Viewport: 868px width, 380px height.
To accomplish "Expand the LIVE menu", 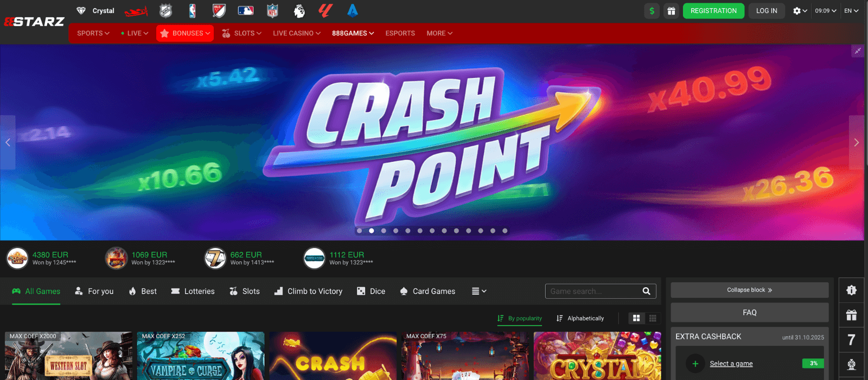I will click(x=135, y=33).
